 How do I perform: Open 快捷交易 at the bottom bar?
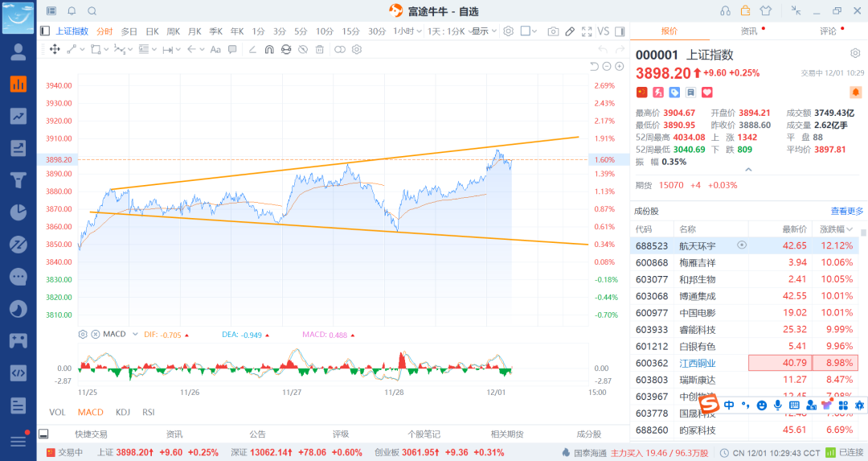[x=92, y=434]
